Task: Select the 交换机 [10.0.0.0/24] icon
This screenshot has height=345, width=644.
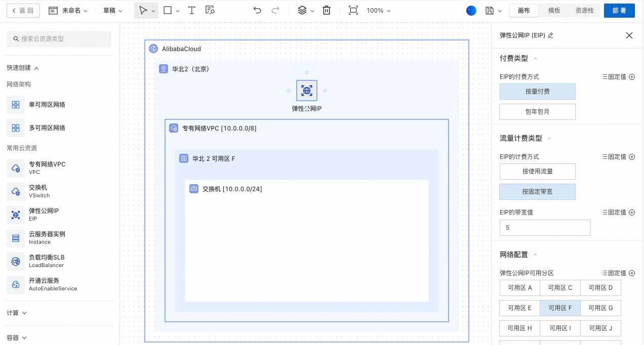Action: click(194, 189)
